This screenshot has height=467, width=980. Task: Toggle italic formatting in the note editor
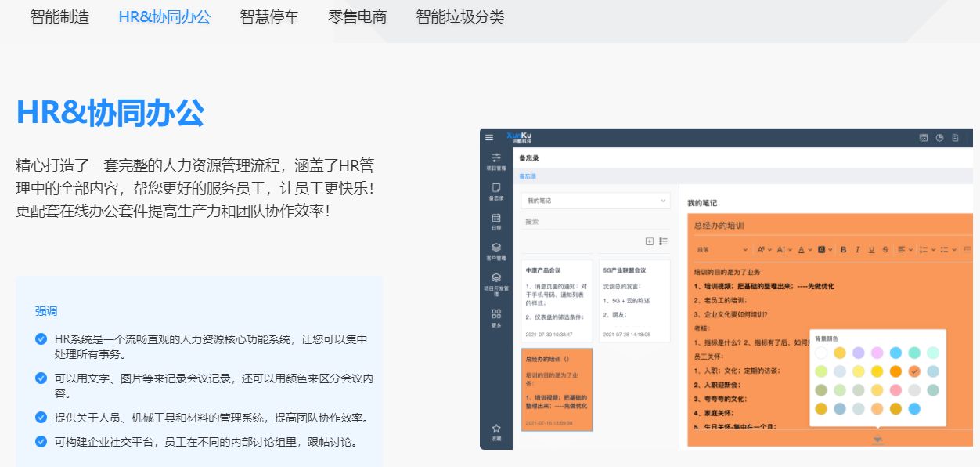point(857,250)
